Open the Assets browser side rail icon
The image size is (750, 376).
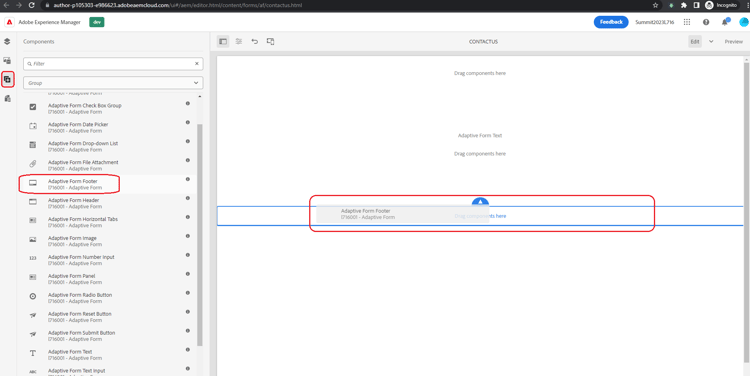[x=7, y=61]
